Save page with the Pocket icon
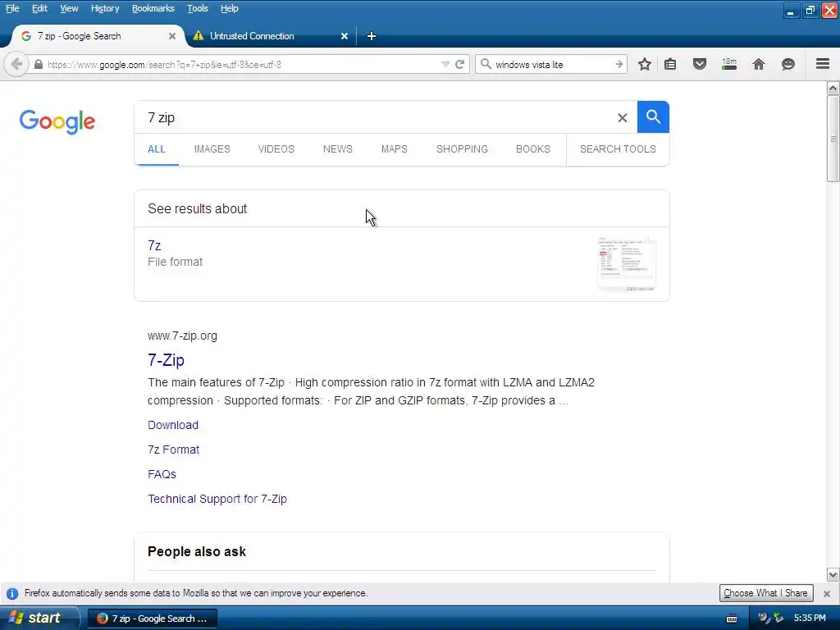Viewport: 840px width, 630px height. point(699,64)
